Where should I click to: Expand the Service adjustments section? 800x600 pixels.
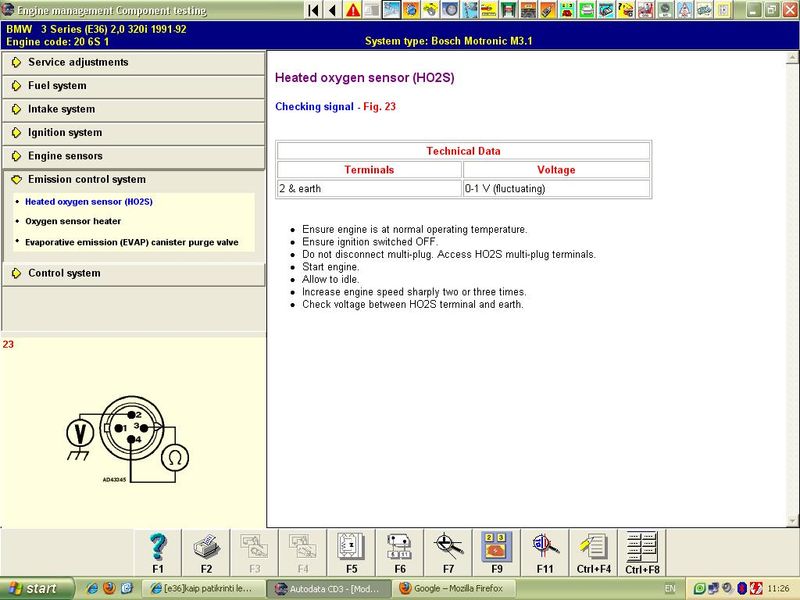(78, 63)
